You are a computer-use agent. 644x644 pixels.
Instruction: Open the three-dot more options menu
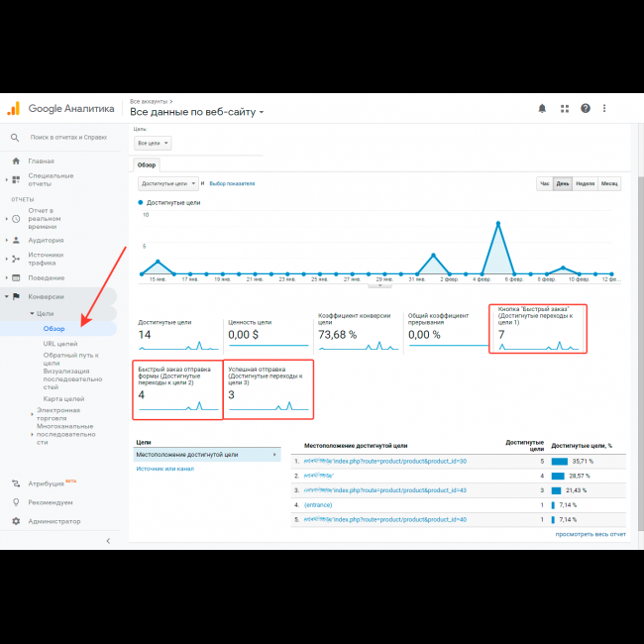point(605,108)
